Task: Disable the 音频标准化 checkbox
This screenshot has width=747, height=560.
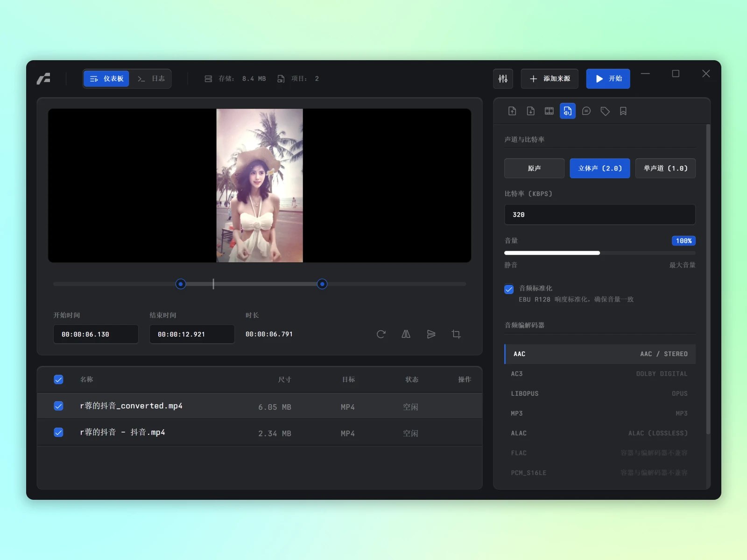Action: (x=509, y=289)
